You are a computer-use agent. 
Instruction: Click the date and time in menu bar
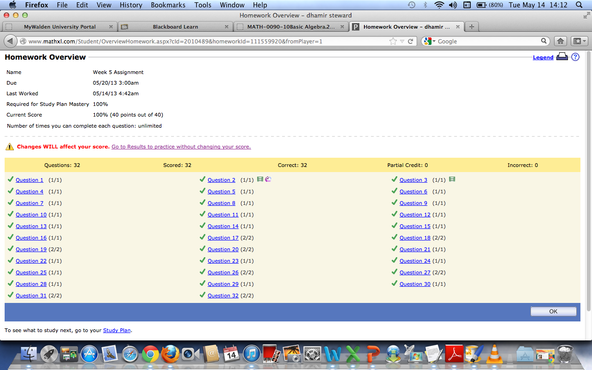[538, 5]
